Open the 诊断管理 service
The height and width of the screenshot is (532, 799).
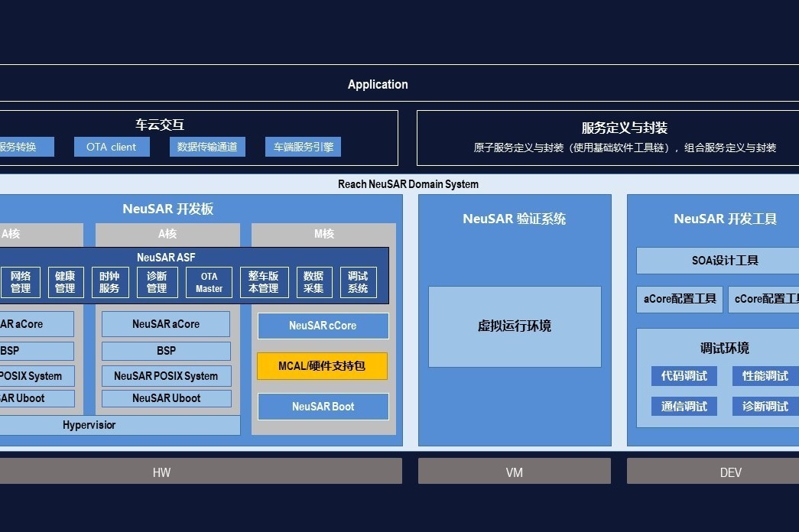(157, 281)
